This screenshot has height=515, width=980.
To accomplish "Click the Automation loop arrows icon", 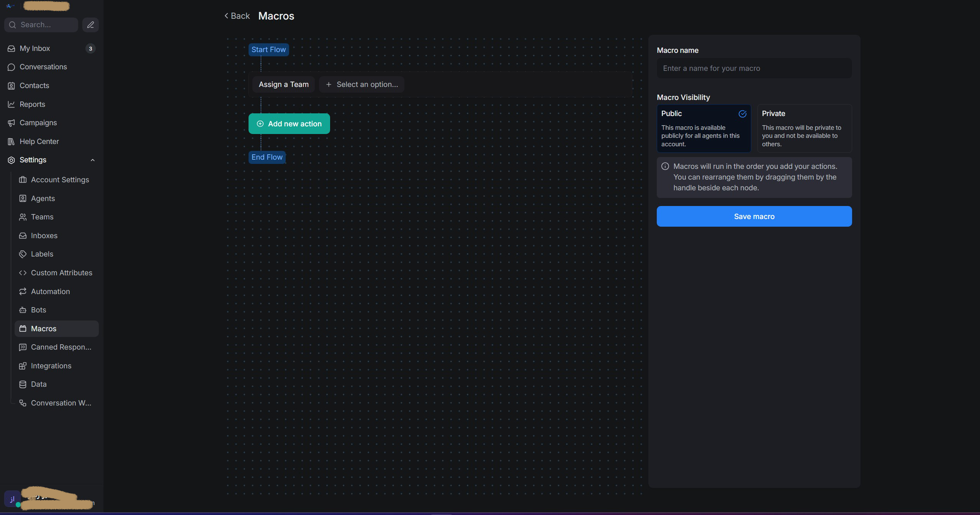I will coord(23,291).
